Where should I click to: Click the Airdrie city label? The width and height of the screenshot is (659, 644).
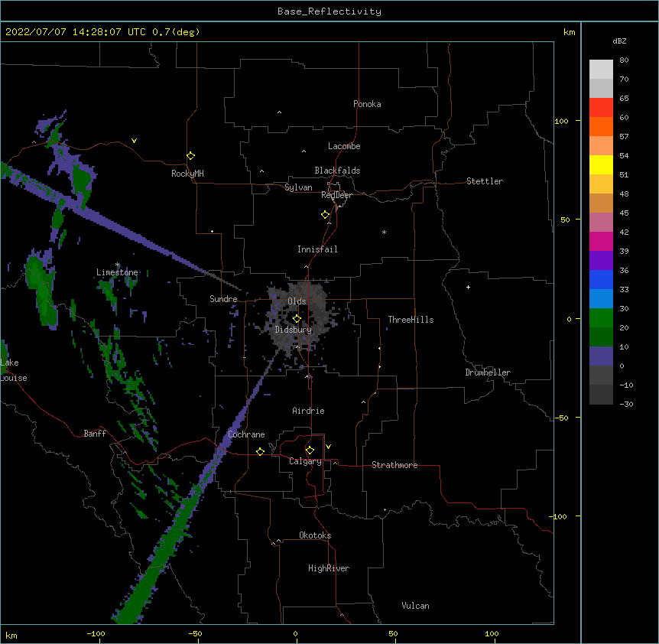pos(308,411)
